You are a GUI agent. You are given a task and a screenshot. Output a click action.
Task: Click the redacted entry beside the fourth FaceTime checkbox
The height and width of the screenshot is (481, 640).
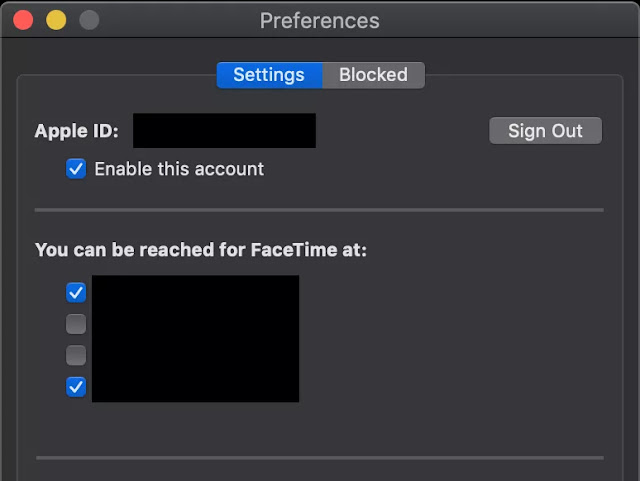(195, 386)
